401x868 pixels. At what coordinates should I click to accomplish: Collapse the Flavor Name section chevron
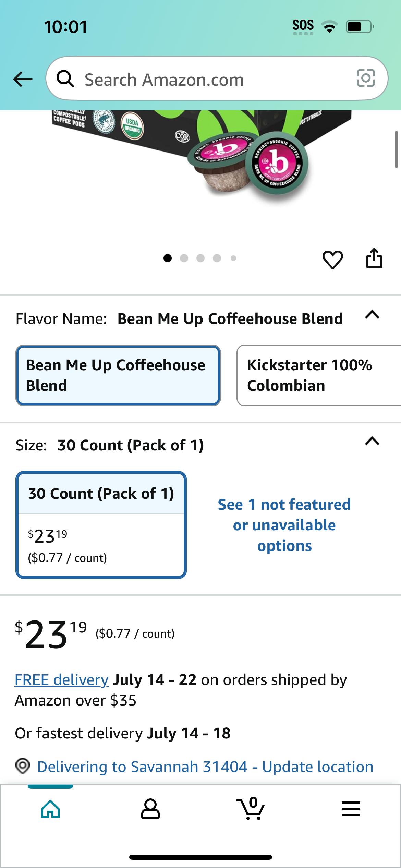(372, 314)
